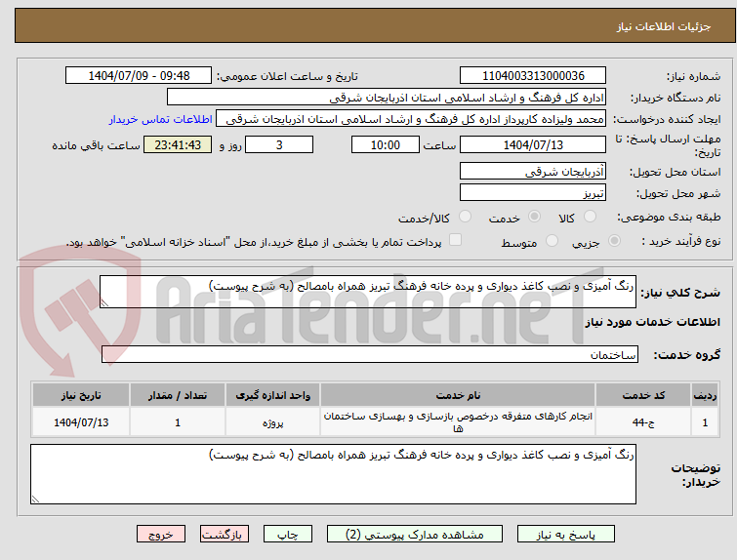Click the واحد اندازه گیری column header
This screenshot has height=560, width=737.
coord(272,395)
